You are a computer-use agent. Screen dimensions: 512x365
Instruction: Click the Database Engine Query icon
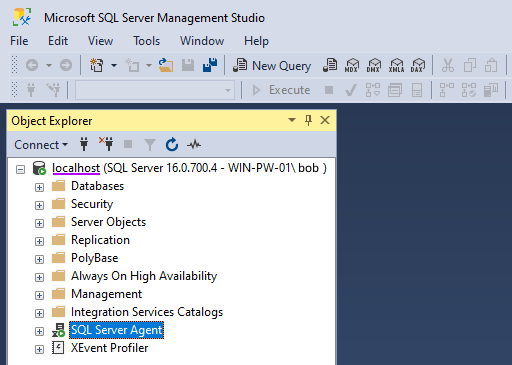point(330,65)
